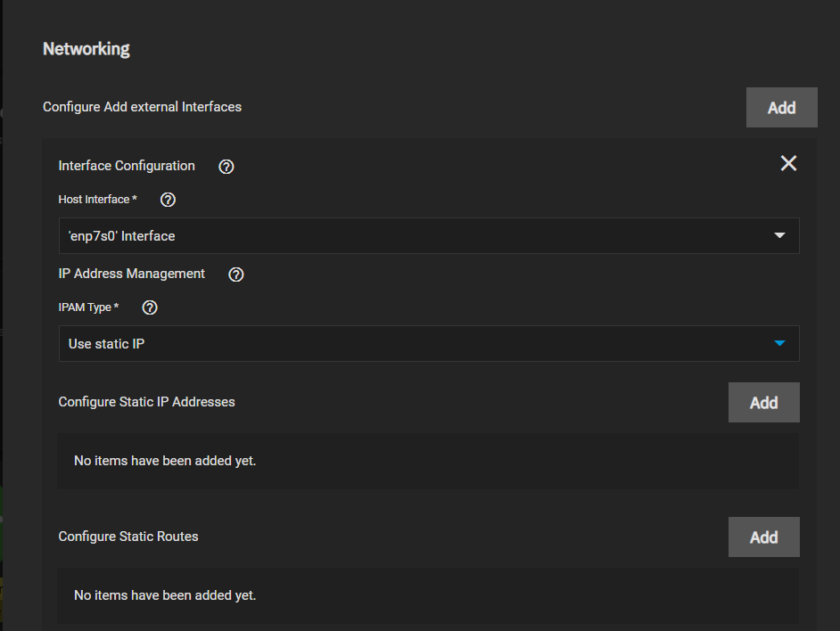This screenshot has height=631, width=840.
Task: Click the 'Configure Static Routes' label
Action: click(128, 537)
